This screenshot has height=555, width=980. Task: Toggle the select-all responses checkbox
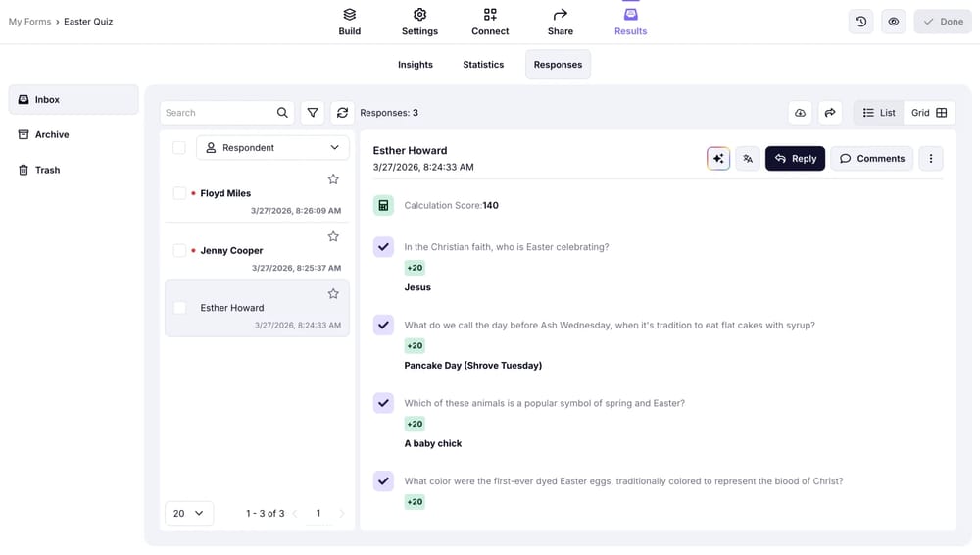(x=179, y=148)
